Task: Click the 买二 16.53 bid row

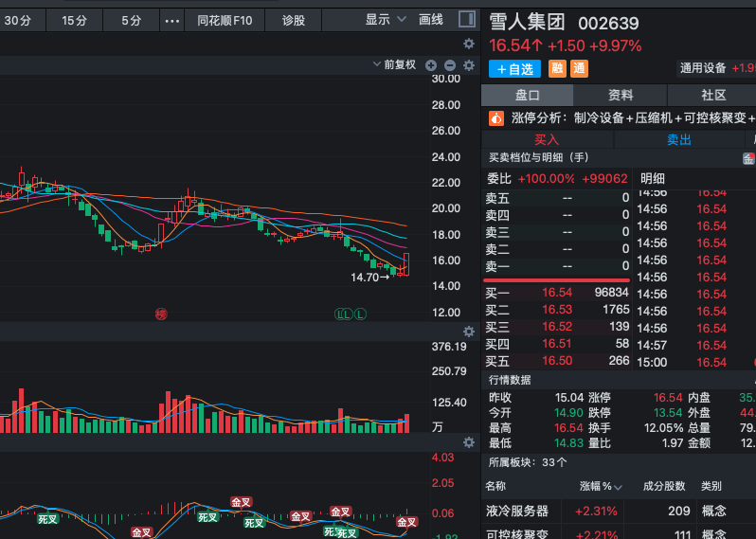Action: coord(557,310)
